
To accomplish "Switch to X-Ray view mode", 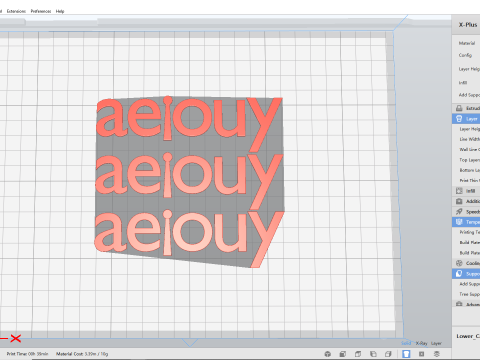I will click(x=421, y=343).
